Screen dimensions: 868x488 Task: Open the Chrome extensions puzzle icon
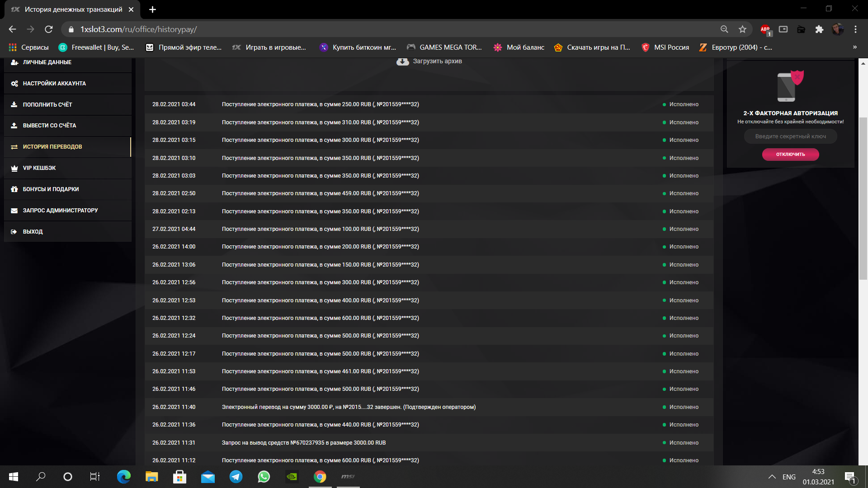(x=819, y=29)
